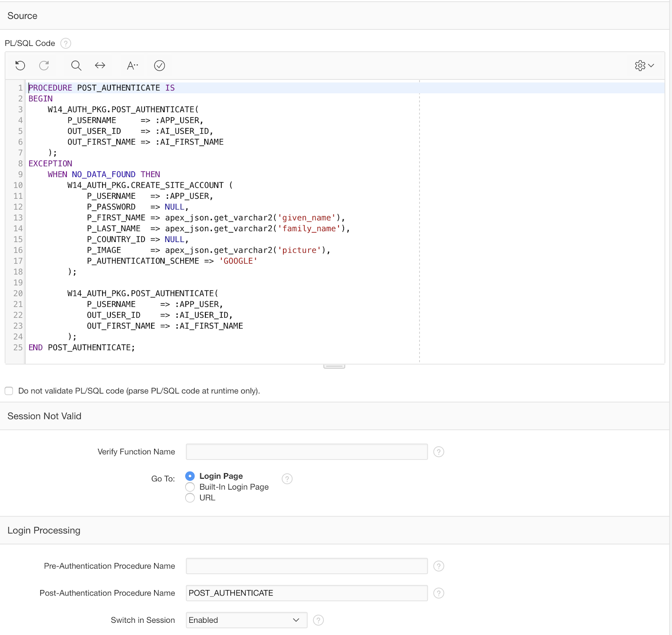Click the EXCEPTION keyword on line 8
The height and width of the screenshot is (635, 672).
click(x=50, y=163)
